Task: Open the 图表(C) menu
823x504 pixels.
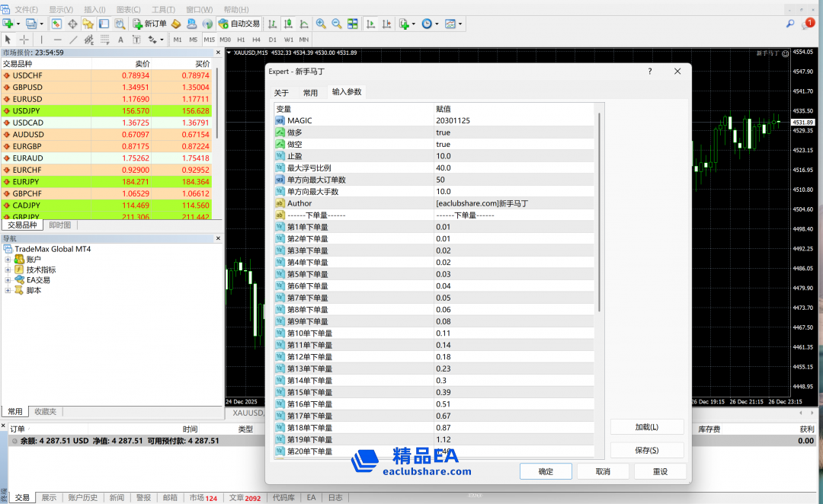Action: coord(129,9)
